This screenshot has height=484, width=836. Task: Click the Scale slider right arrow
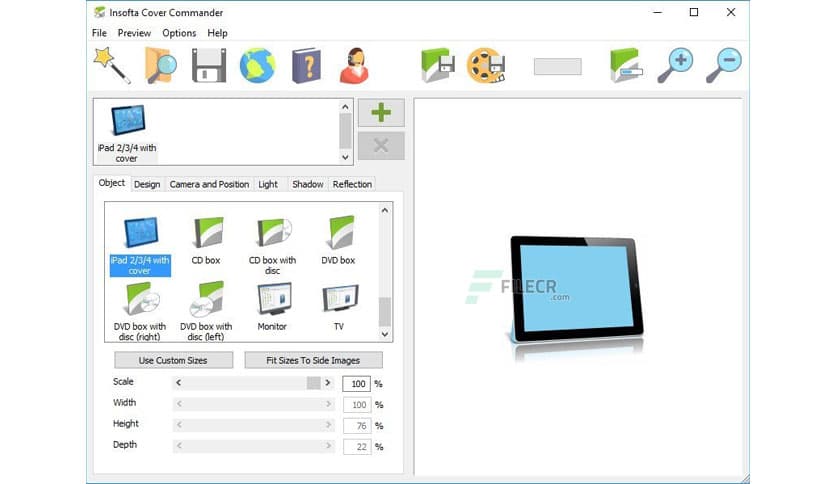coord(328,383)
